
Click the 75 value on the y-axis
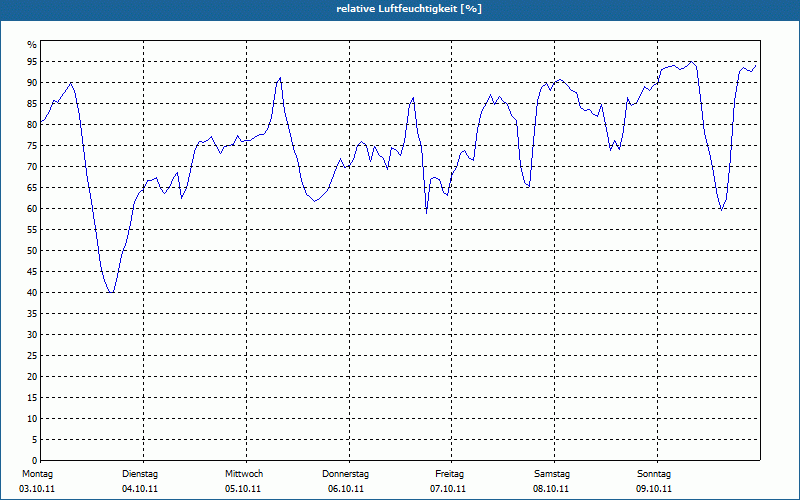coord(32,145)
